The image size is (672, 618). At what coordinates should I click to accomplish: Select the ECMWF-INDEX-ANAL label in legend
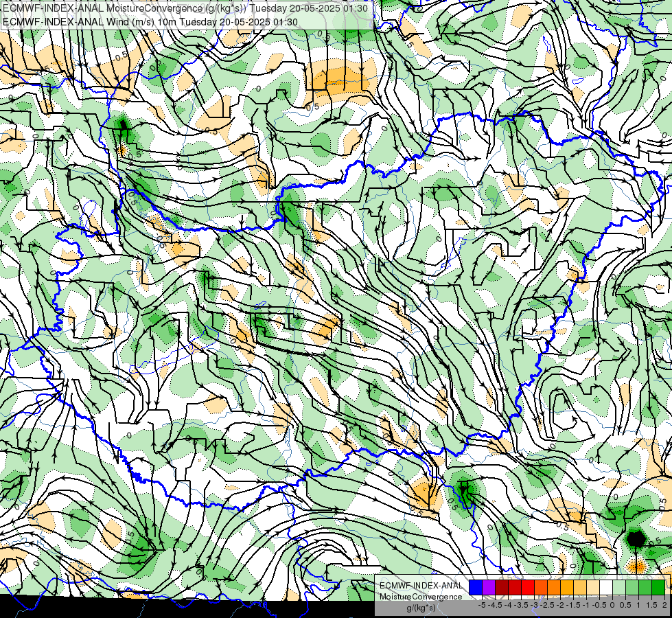[421, 586]
